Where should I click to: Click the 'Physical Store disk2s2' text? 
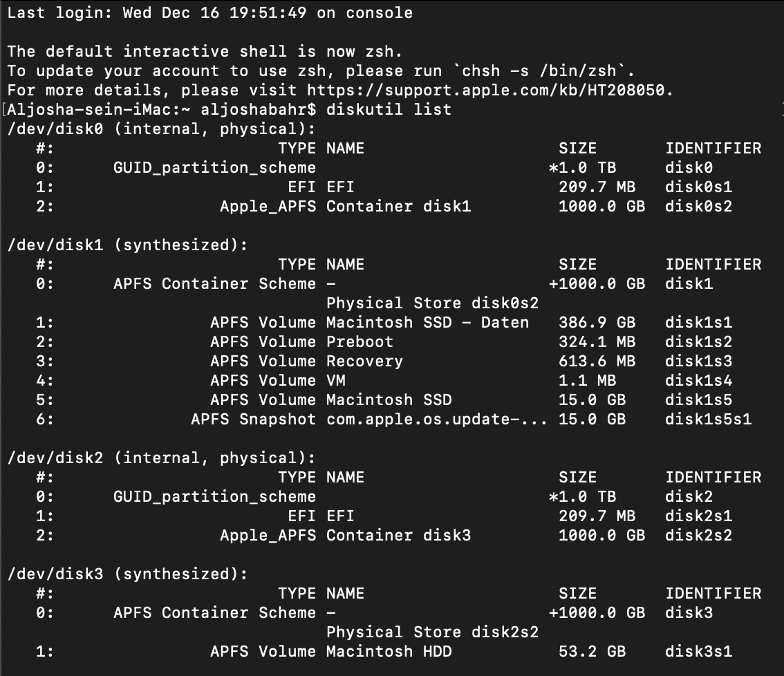(432, 632)
